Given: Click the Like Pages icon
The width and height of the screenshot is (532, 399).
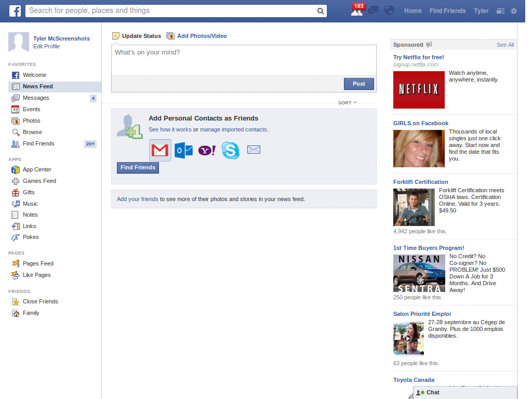Looking at the screenshot, I should (16, 275).
